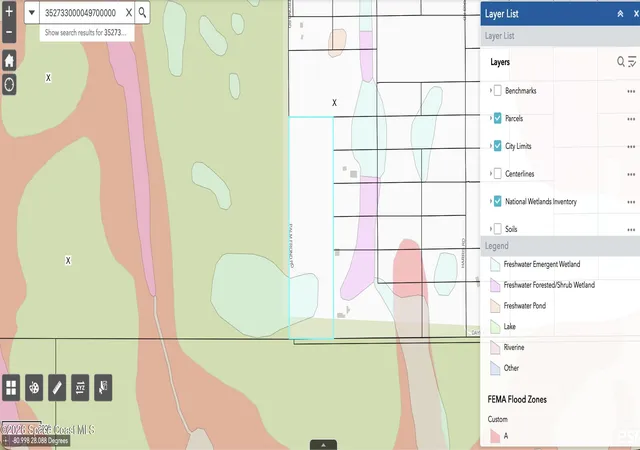The width and height of the screenshot is (640, 450).
Task: Click the Other legend swatch
Action: pos(495,368)
